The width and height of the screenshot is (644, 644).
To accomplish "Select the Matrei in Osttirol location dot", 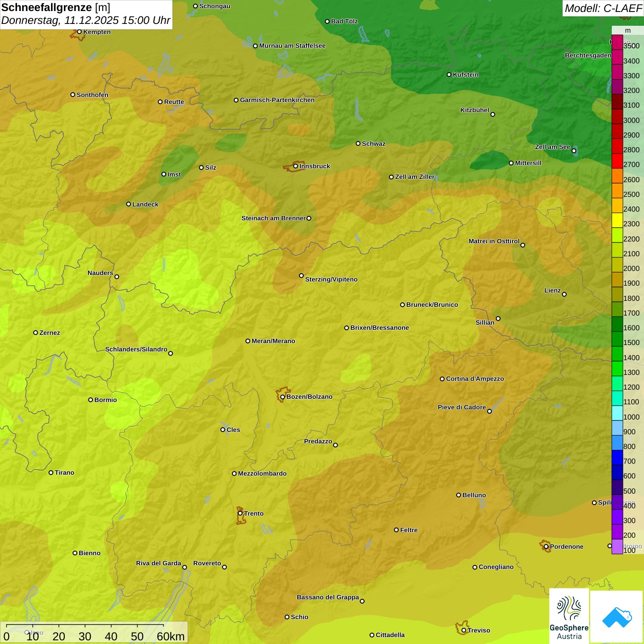I will pos(523,245).
